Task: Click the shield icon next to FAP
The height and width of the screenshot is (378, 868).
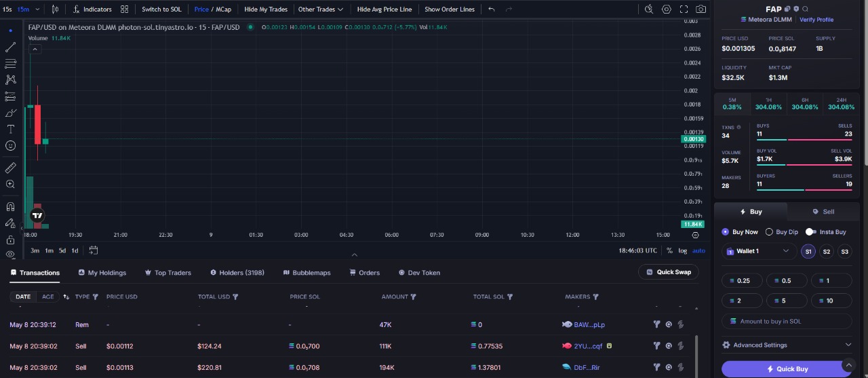Action: (796, 9)
